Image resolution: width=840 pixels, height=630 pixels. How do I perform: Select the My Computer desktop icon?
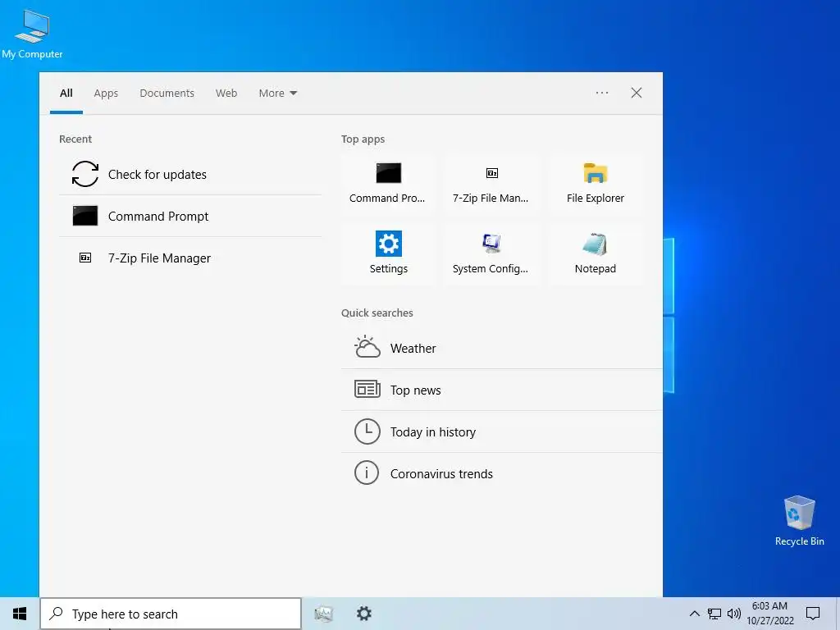point(32,34)
